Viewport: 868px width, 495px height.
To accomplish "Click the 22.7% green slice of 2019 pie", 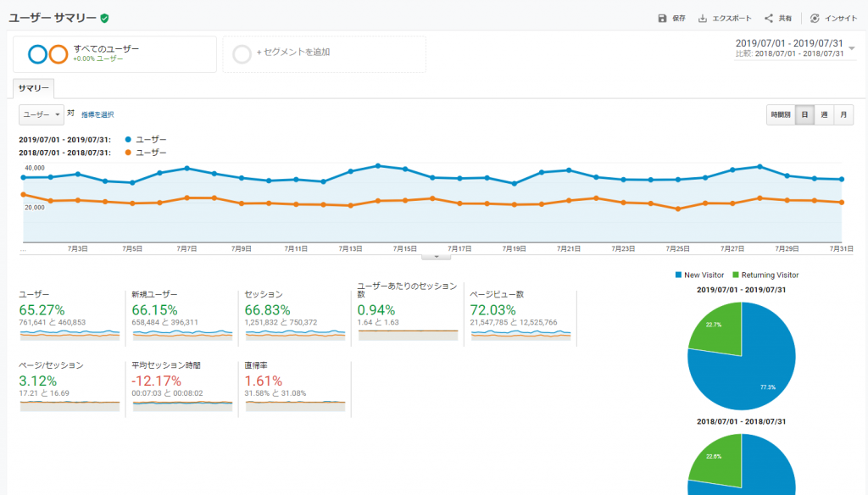I will point(720,331).
